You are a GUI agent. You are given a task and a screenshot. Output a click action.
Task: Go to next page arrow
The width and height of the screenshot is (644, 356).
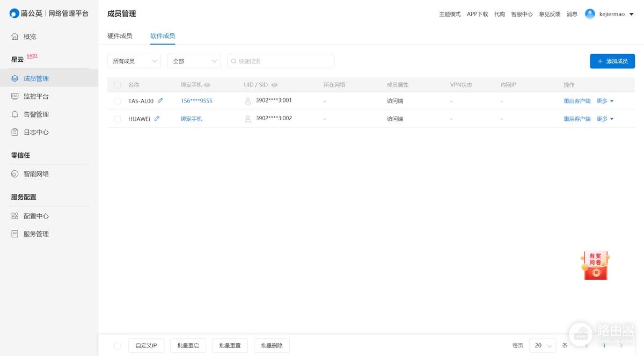(621, 345)
